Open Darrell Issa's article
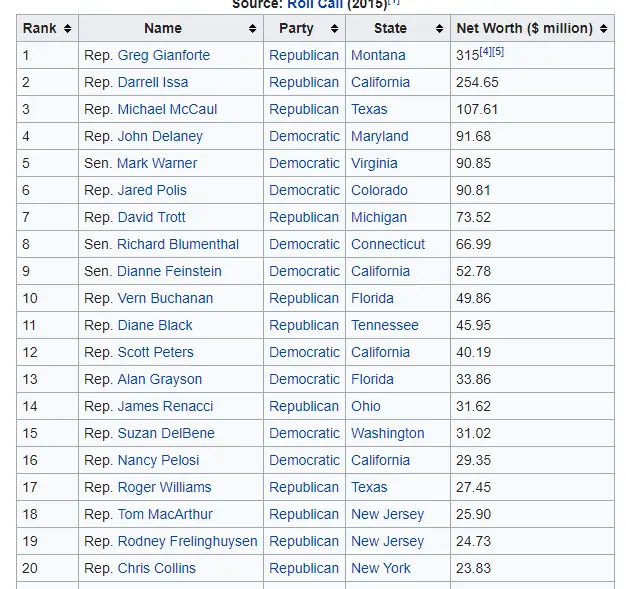 (153, 82)
